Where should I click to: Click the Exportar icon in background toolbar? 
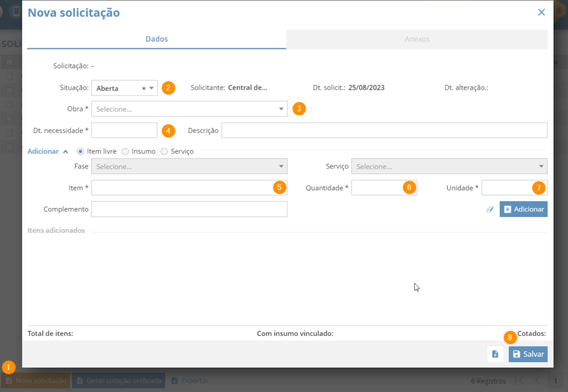tap(175, 380)
